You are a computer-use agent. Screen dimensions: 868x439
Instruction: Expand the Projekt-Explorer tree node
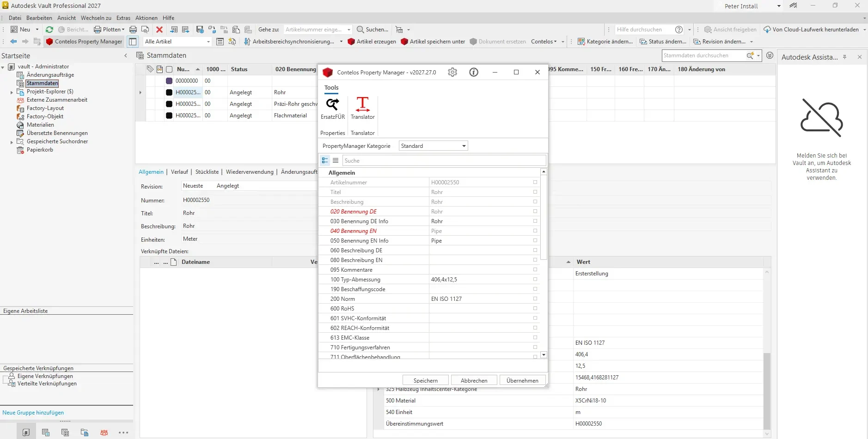click(12, 92)
